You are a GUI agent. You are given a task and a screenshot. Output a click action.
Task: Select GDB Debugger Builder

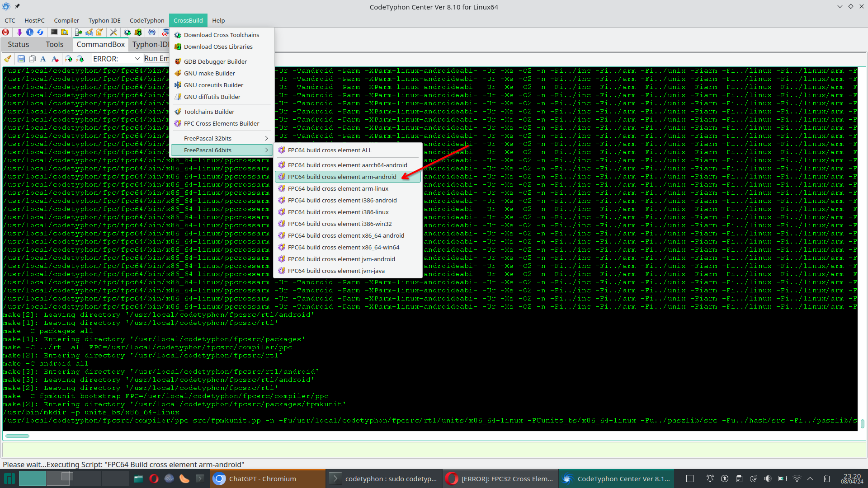[222, 61]
